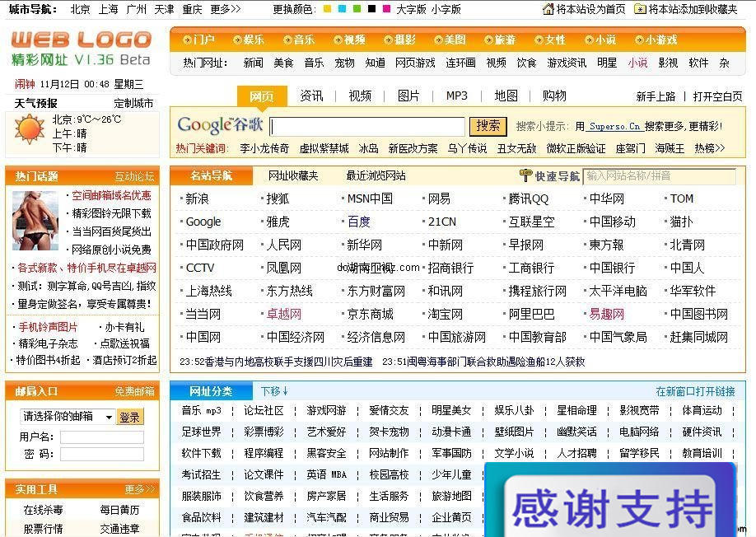Focus the 密码 input field
The width and height of the screenshot is (756, 537).
tap(102, 454)
